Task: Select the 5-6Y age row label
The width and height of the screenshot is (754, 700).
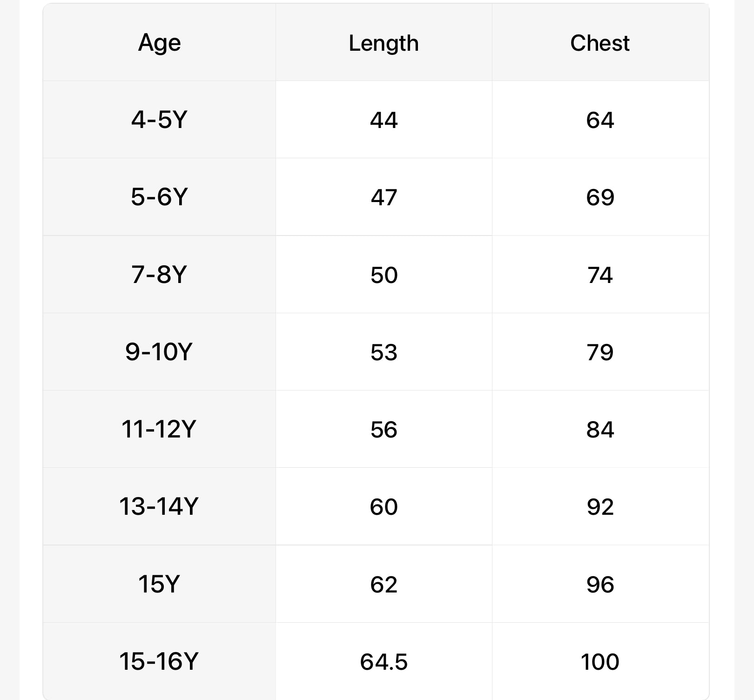Action: pyautogui.click(x=159, y=197)
